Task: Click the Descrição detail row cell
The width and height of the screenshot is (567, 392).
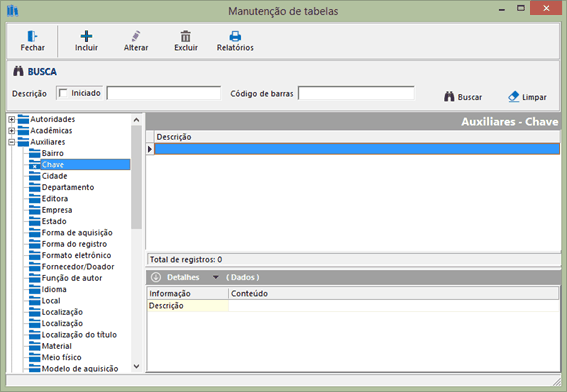Action: click(188, 306)
